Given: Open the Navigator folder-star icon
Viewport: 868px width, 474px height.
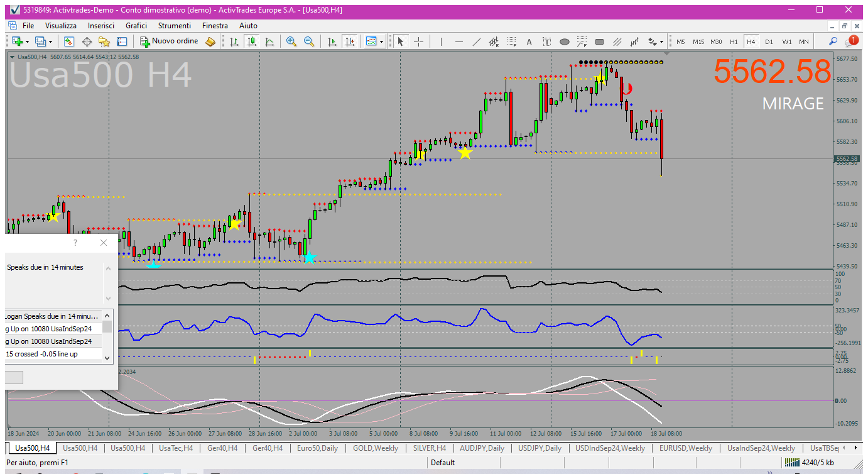Looking at the screenshot, I should [104, 41].
